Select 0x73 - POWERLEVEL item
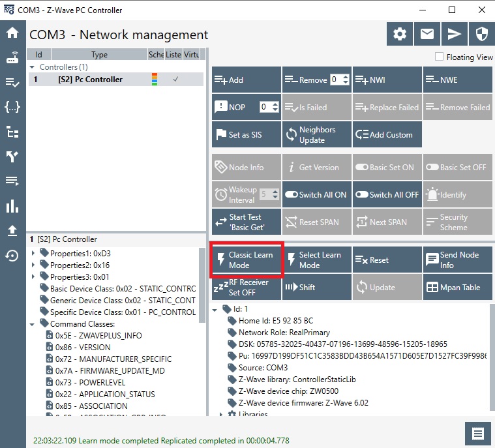This screenshot has width=495, height=448. (90, 382)
